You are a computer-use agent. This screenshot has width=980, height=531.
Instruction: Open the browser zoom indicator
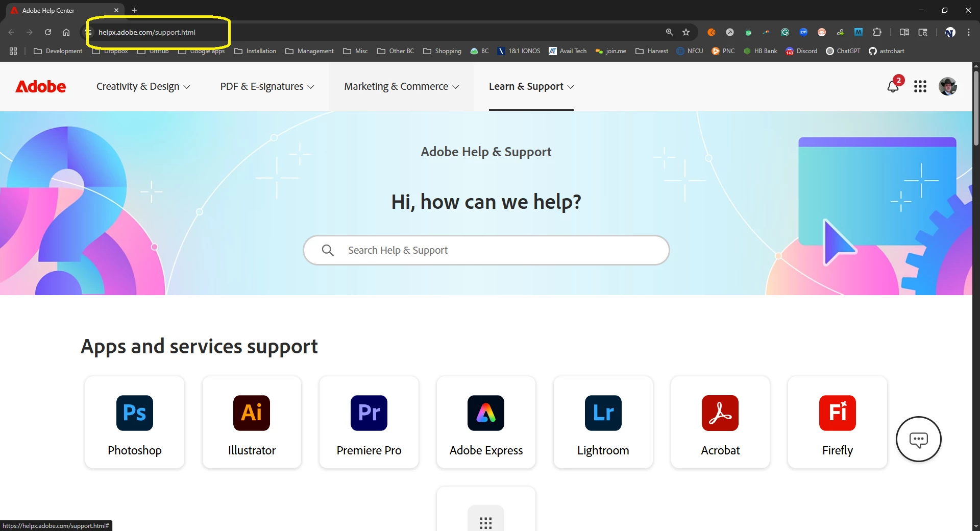pyautogui.click(x=669, y=32)
